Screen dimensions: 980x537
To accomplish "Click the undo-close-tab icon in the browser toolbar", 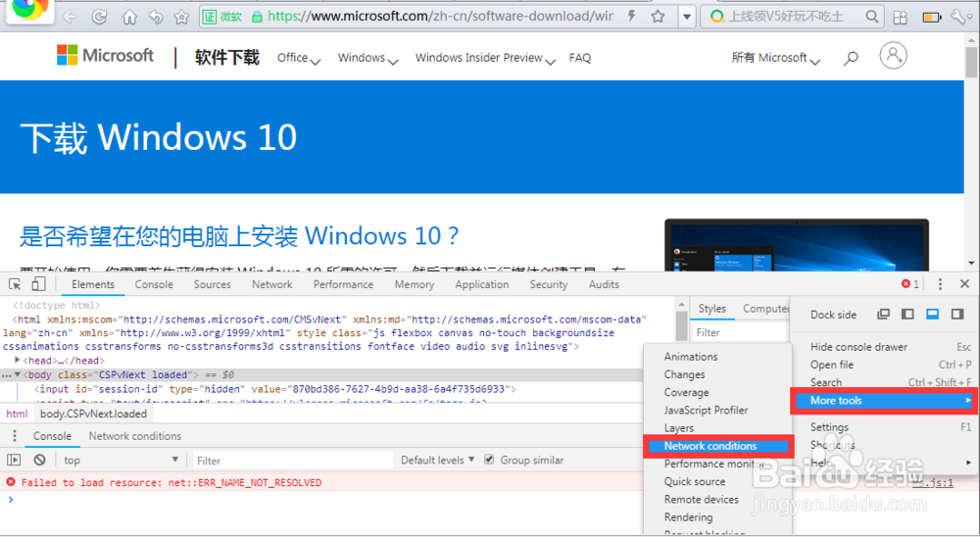I will click(156, 17).
